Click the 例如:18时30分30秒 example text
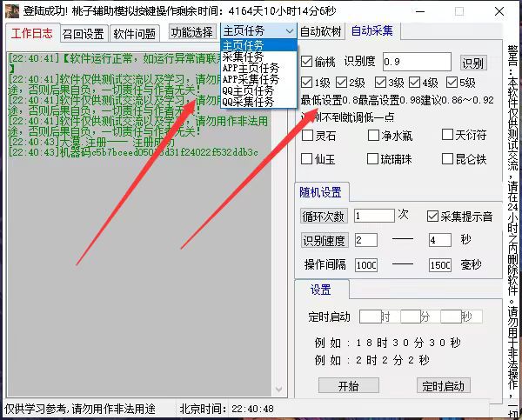Image resolution: width=522 pixels, height=420 pixels. [388, 343]
